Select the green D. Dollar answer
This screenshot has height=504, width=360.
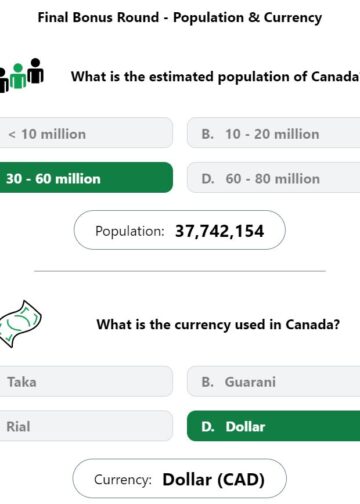273,426
